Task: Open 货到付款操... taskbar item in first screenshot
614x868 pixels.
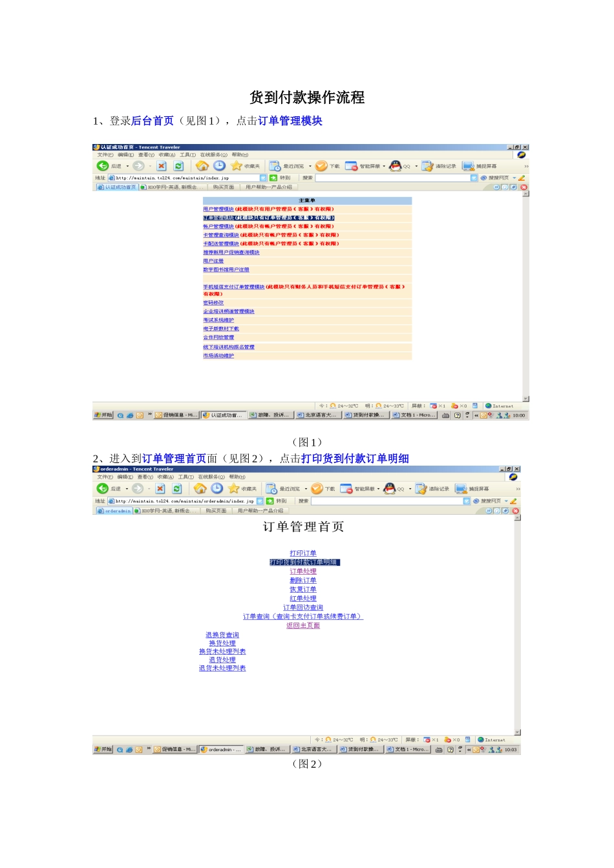Action: (x=365, y=415)
